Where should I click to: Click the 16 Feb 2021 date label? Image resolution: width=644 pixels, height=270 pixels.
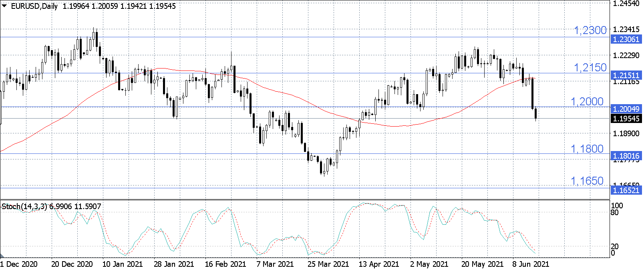[x=225, y=264]
